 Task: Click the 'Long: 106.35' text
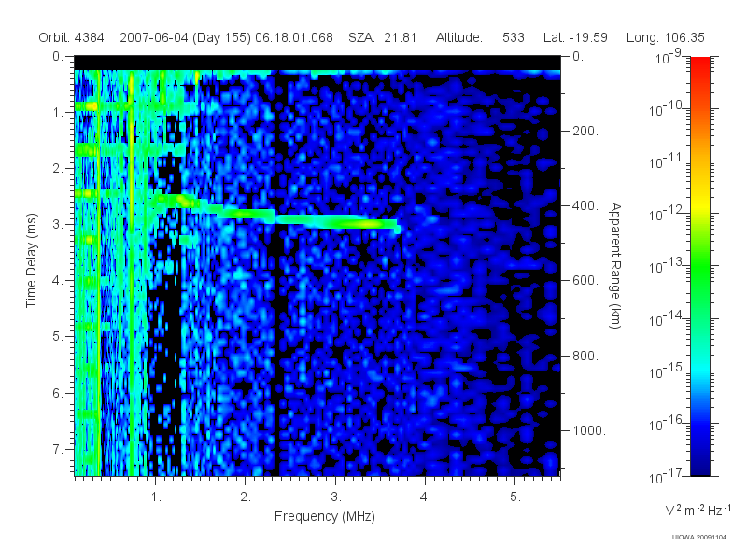pos(665,37)
